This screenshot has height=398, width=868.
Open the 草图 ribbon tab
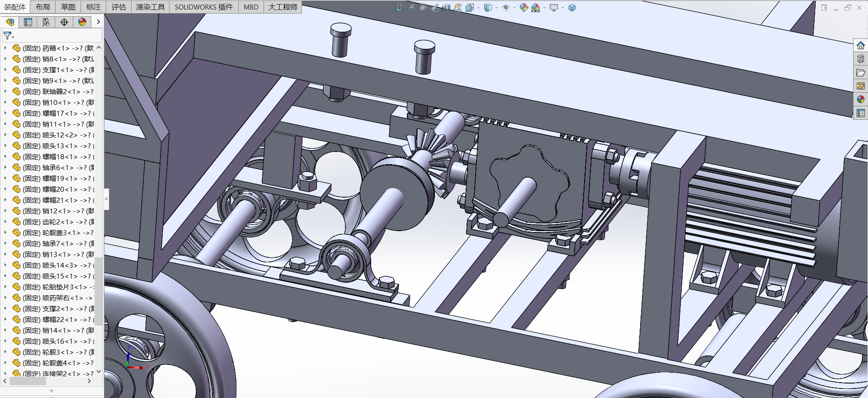pos(68,7)
